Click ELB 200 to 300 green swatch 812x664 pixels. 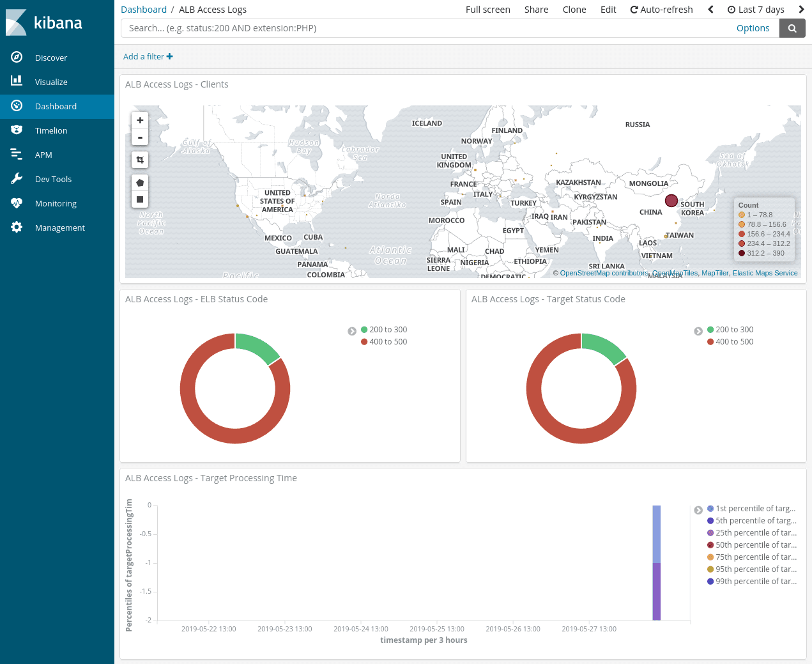(364, 330)
